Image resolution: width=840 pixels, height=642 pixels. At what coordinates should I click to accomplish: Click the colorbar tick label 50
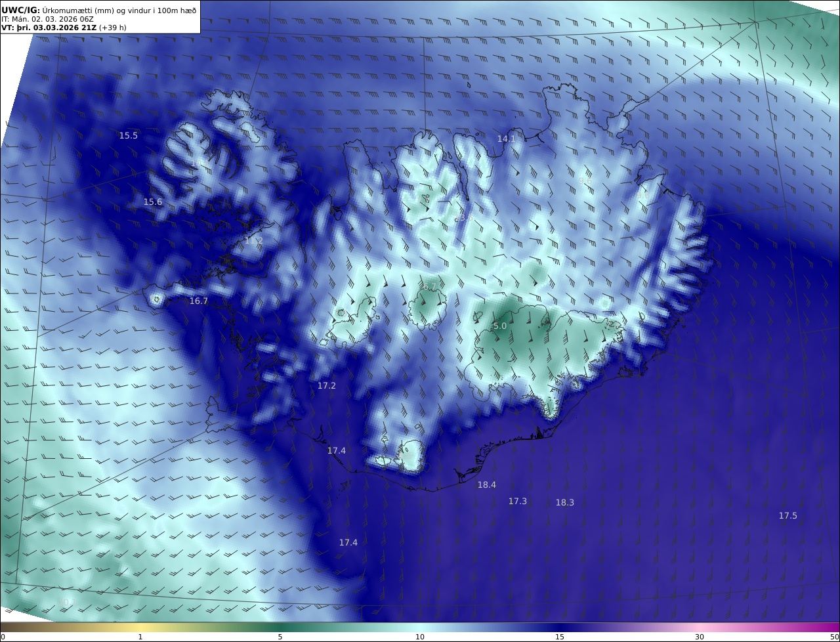click(x=834, y=637)
